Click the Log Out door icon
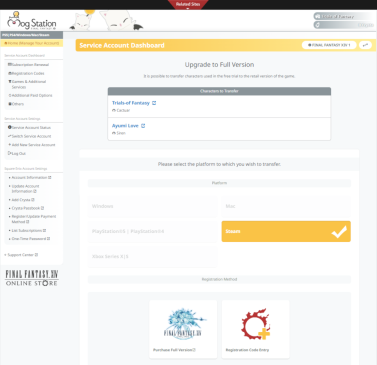The image size is (377, 365). pos(9,153)
